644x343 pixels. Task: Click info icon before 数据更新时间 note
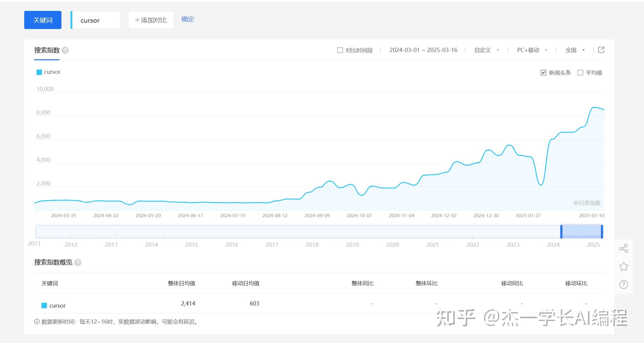pyautogui.click(x=37, y=322)
